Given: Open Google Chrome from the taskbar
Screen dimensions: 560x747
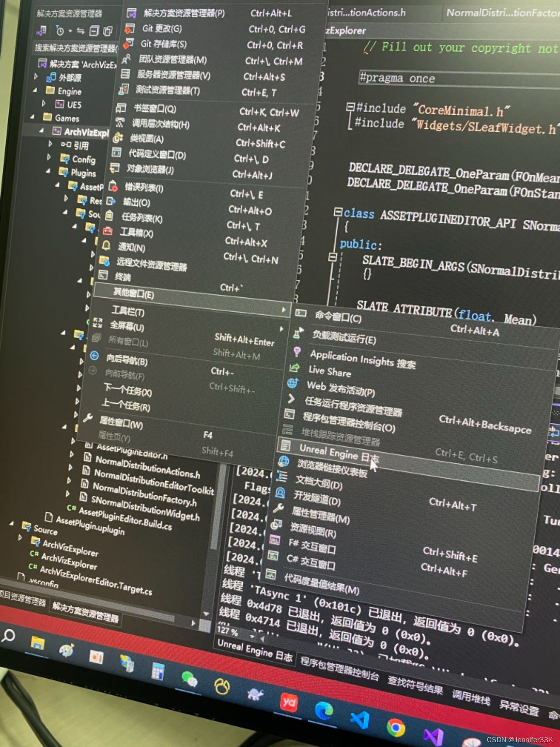Looking at the screenshot, I should click(x=395, y=728).
